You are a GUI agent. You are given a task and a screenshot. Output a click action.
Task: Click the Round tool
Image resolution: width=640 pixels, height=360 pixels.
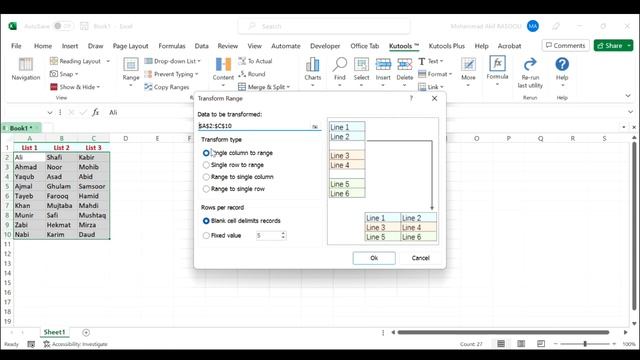click(252, 74)
